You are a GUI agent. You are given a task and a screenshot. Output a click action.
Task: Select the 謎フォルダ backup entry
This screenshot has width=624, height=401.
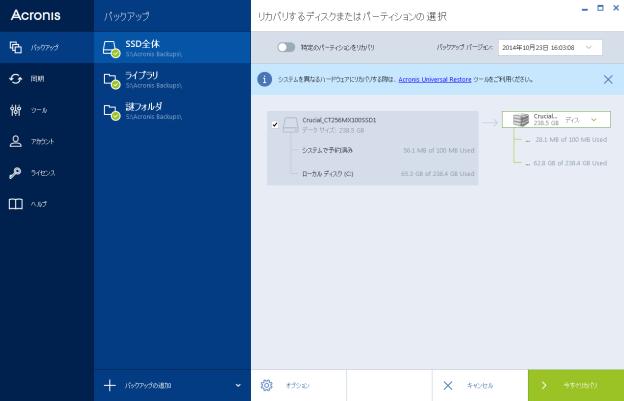pyautogui.click(x=172, y=111)
